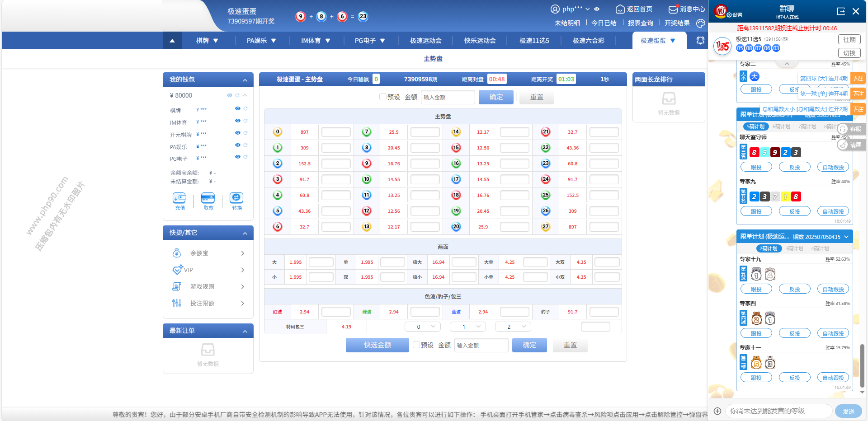Click the 转换 transfer icon
Viewport: 868px width, 421px height.
pyautogui.click(x=236, y=198)
